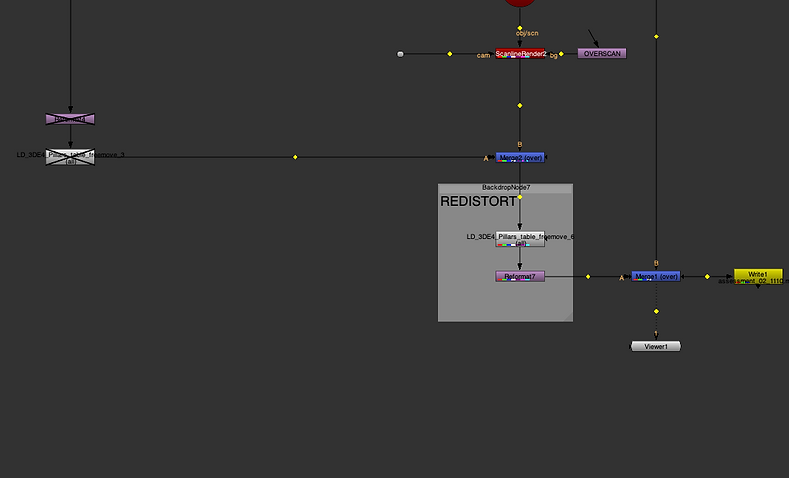Select the dot on Merge2's A input line
Viewport: 789px width, 478px height.
pos(295,157)
